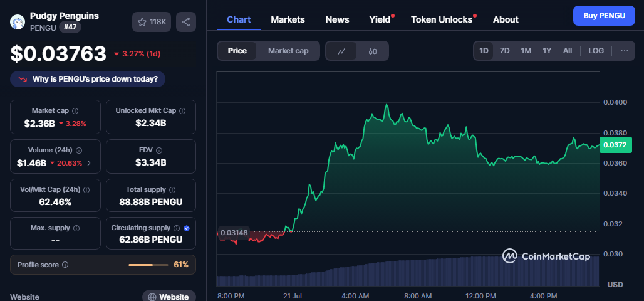Click the Profile score progress bar
This screenshot has height=301, width=644.
tap(148, 265)
